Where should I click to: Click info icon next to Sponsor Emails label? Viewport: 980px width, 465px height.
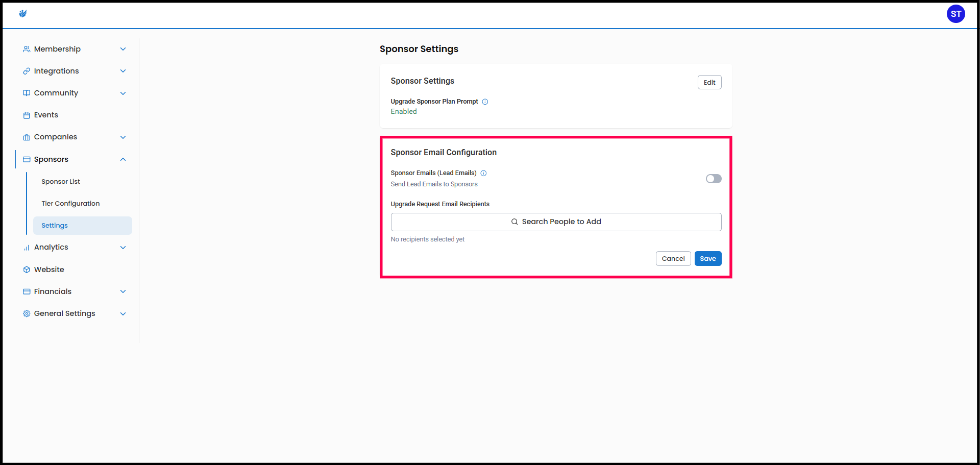pos(483,173)
